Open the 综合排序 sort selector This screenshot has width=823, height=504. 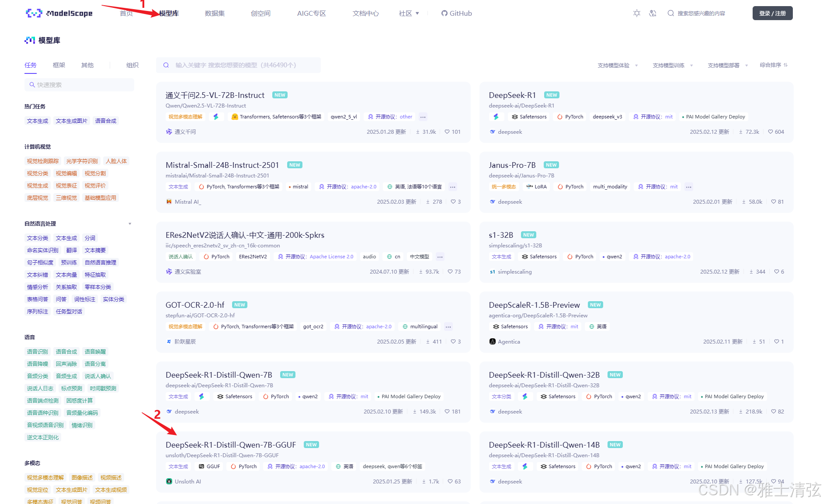774,65
